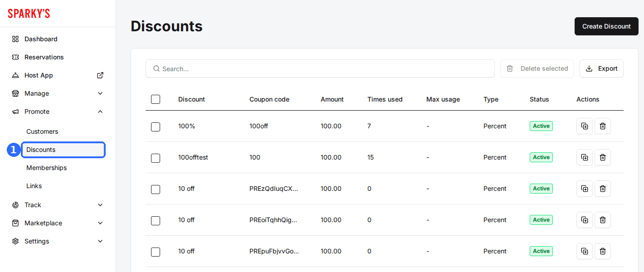Check the 100offtest row checkbox
Screen dimensions: 644x272
[156, 158]
